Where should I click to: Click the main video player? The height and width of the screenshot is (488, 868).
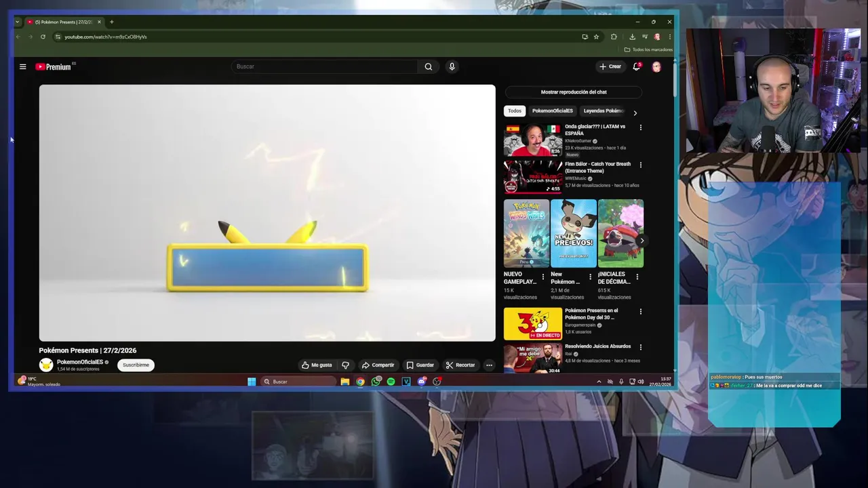tap(267, 213)
